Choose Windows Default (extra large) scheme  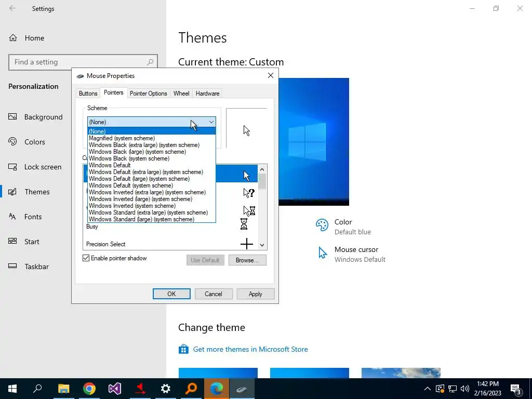click(152, 172)
